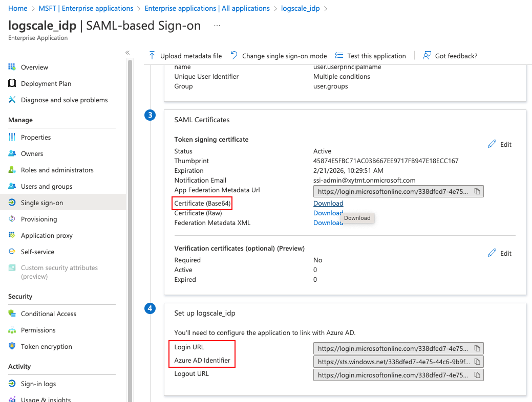Copy the App Federation Metadata Url
The height and width of the screenshot is (402, 532).
(478, 191)
